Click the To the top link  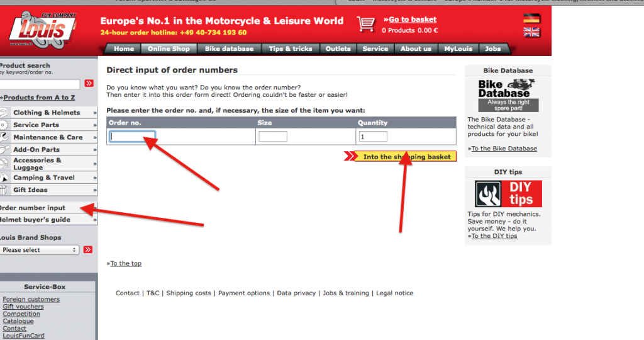pyautogui.click(x=126, y=264)
